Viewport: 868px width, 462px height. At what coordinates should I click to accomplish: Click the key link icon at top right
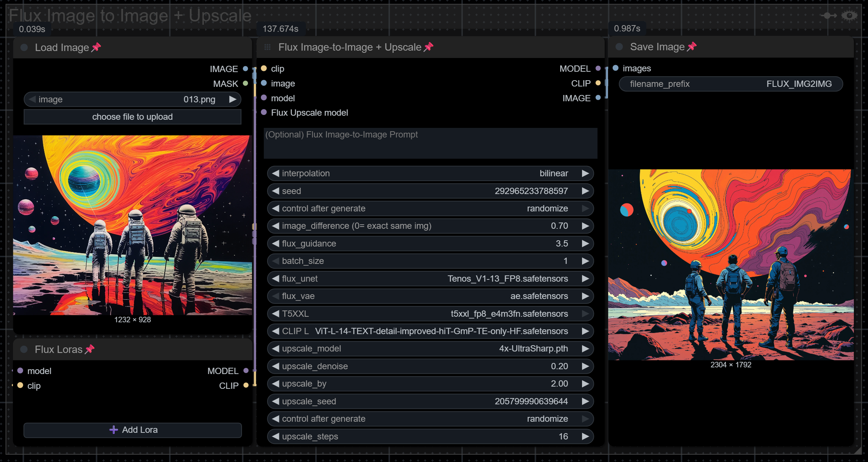828,16
